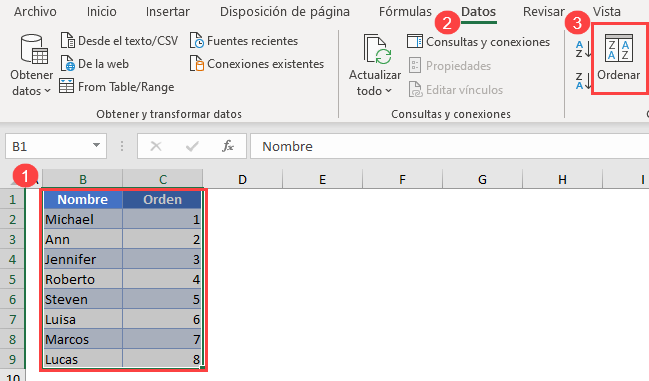Screen dimensions: 649x381
Task: Select cell containing Michael
Action: click(83, 219)
